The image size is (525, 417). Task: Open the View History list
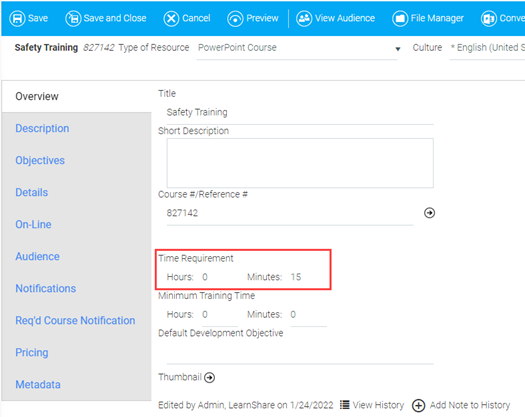point(372,405)
